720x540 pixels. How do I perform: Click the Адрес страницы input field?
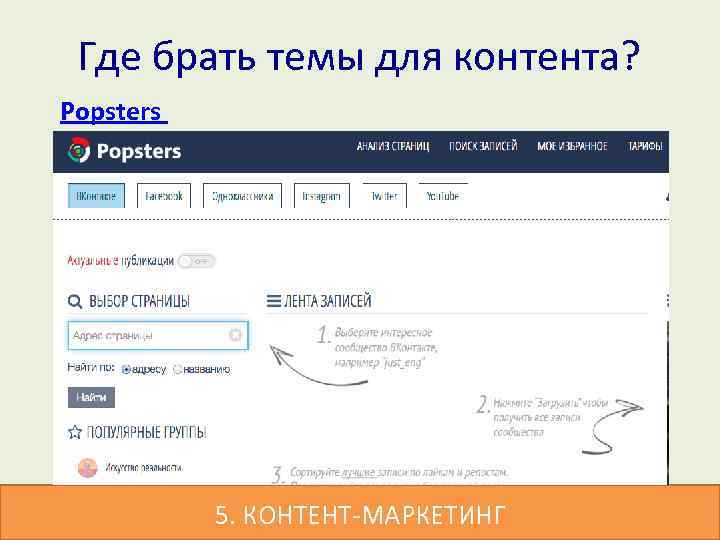point(158,336)
